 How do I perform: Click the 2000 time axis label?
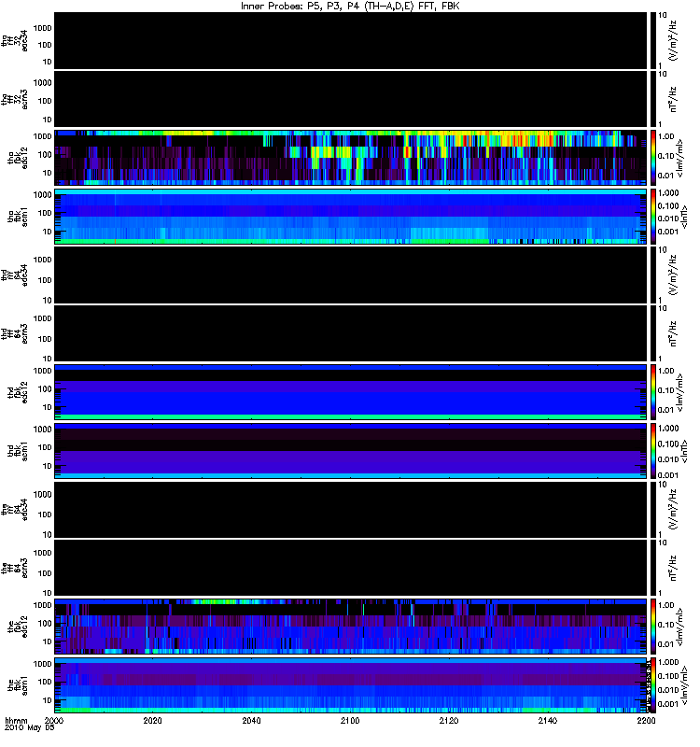click(x=54, y=720)
